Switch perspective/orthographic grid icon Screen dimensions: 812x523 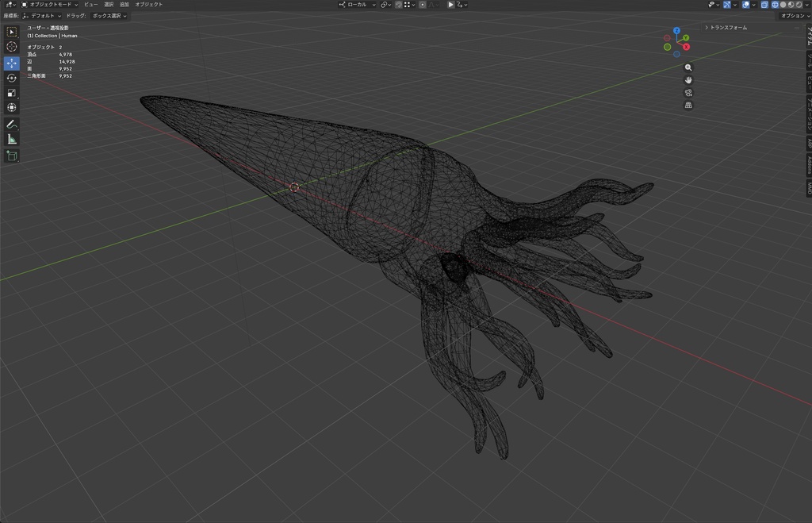click(x=688, y=106)
